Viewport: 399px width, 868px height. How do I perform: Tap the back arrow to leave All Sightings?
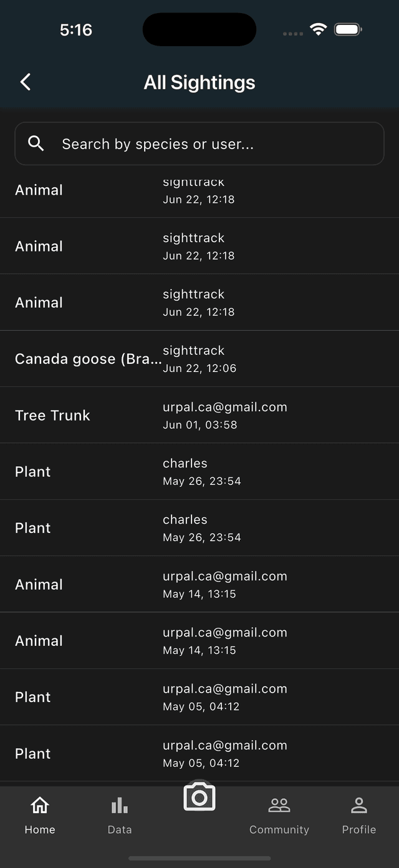point(25,82)
